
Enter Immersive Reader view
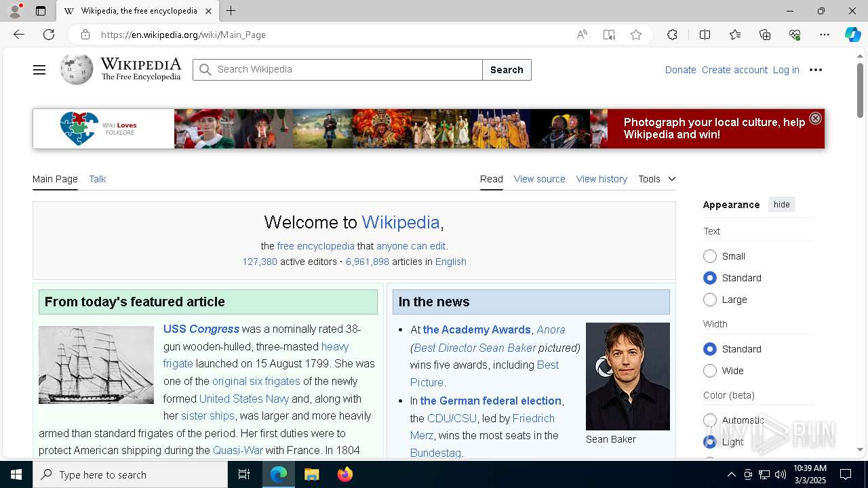click(609, 35)
